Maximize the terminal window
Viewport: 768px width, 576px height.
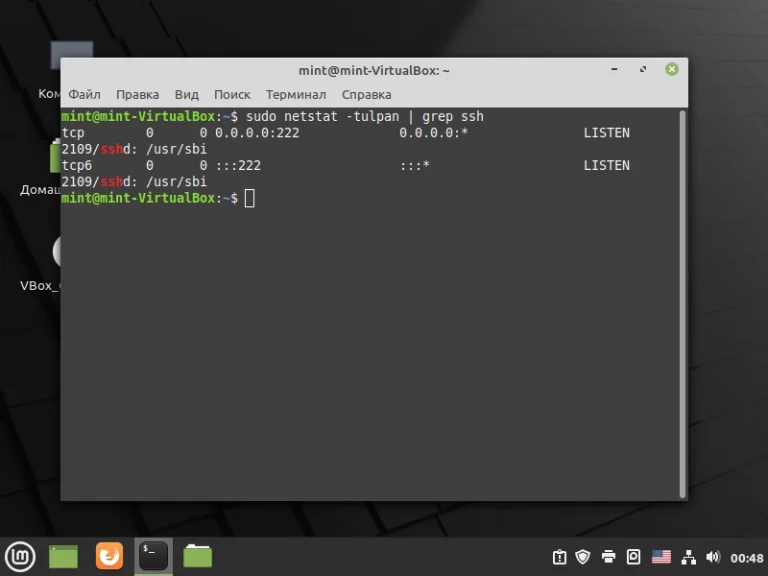pyautogui.click(x=643, y=70)
